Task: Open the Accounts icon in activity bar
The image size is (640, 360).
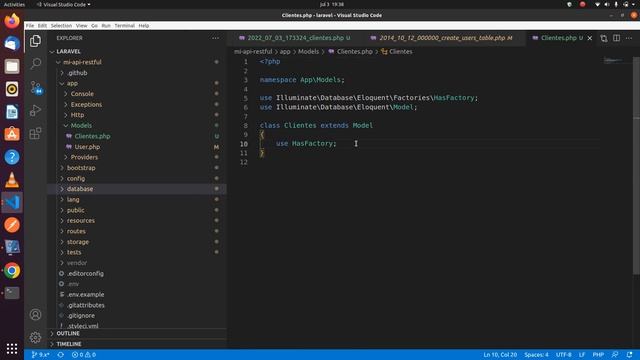Action: pyautogui.click(x=36, y=315)
